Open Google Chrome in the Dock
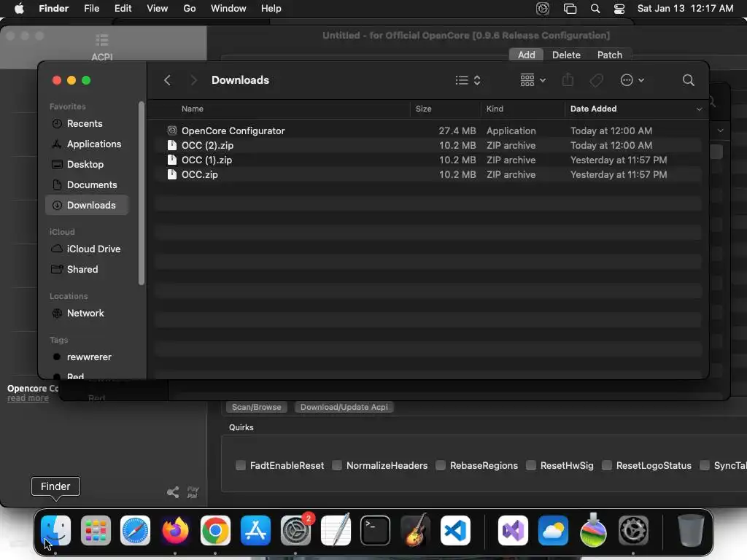 click(x=215, y=530)
